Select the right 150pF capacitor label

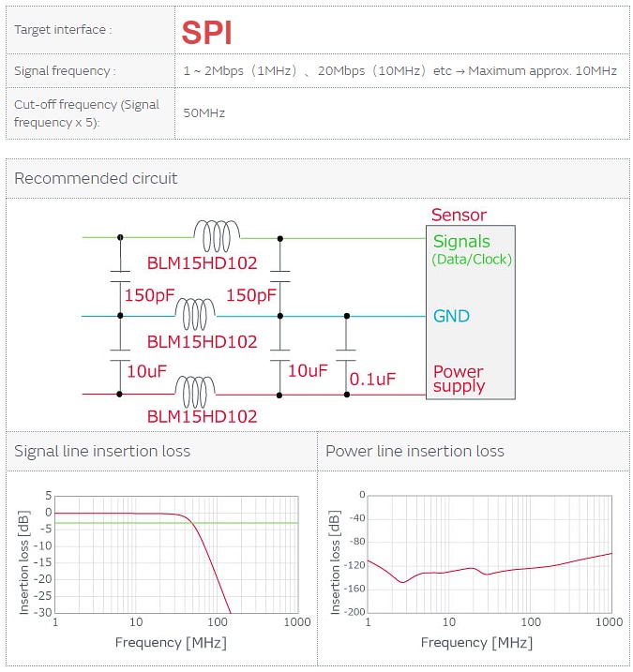pyautogui.click(x=251, y=295)
